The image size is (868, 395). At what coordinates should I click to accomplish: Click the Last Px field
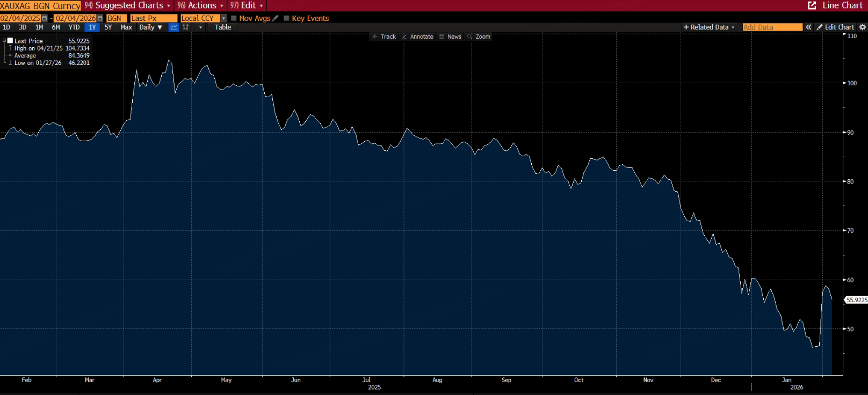(154, 18)
